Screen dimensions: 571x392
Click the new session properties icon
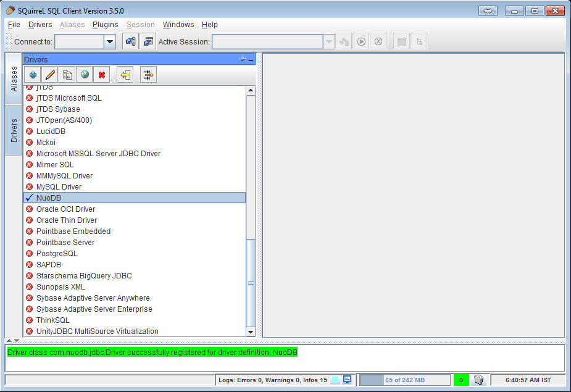click(x=148, y=41)
